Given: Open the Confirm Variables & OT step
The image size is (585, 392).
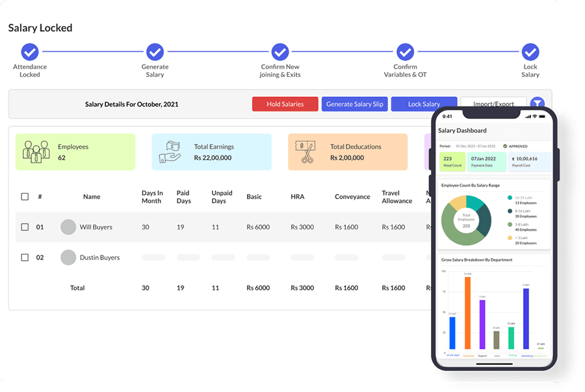Looking at the screenshot, I should (405, 52).
